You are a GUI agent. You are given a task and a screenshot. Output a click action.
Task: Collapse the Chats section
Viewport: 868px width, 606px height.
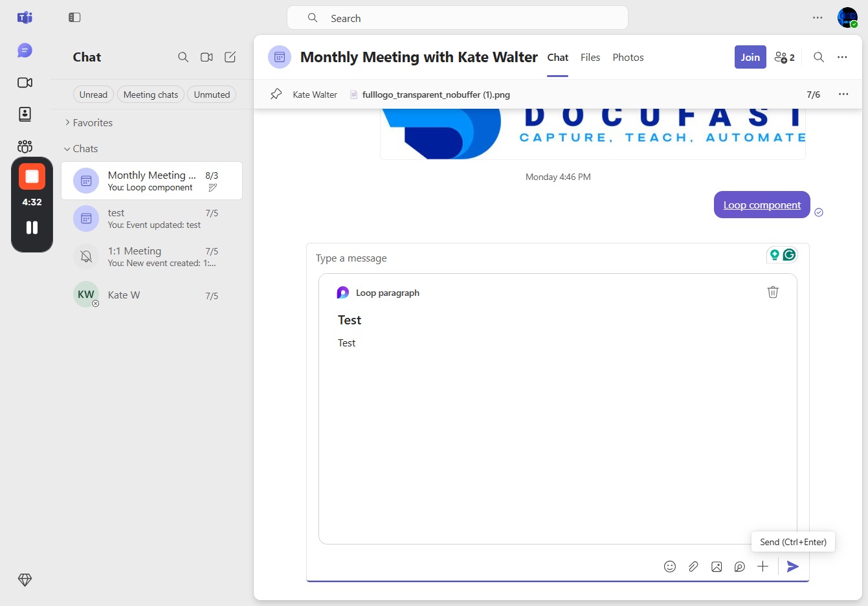[x=81, y=148]
